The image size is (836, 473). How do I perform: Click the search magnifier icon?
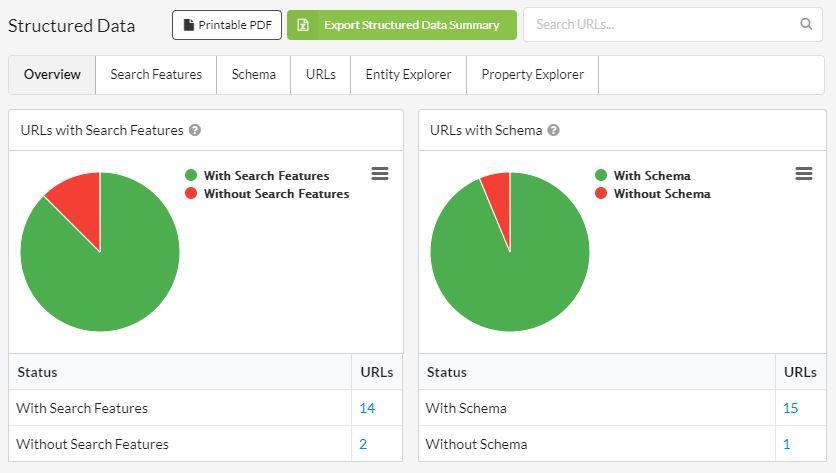[806, 24]
